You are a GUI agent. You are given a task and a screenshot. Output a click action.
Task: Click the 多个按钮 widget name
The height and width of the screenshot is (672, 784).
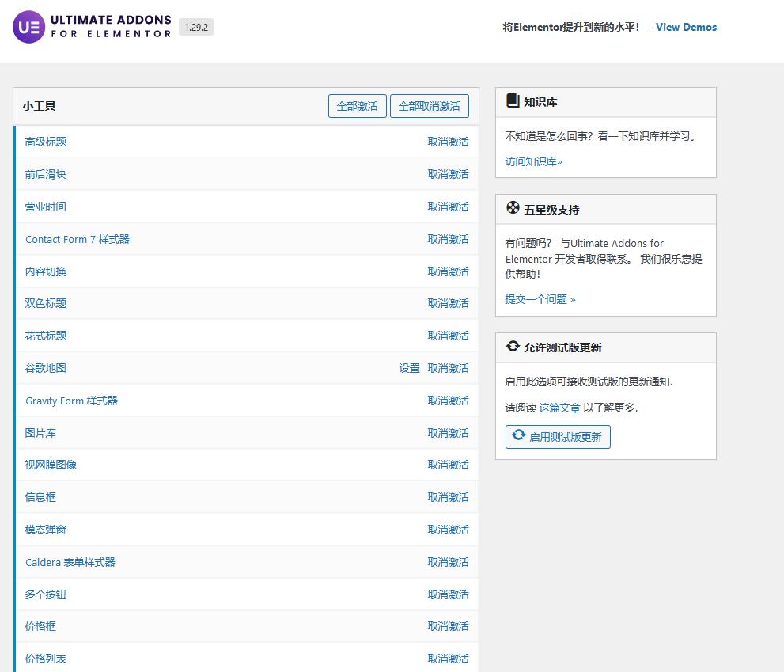pyautogui.click(x=46, y=594)
